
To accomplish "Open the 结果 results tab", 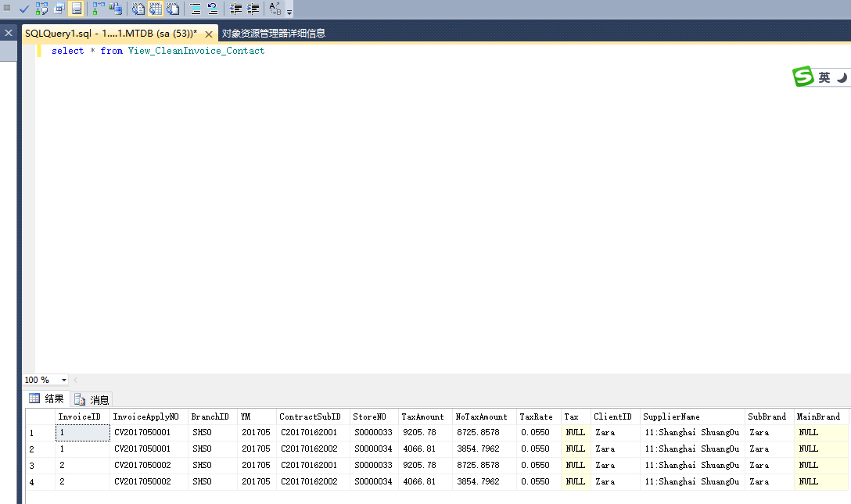I will pyautogui.click(x=46, y=399).
